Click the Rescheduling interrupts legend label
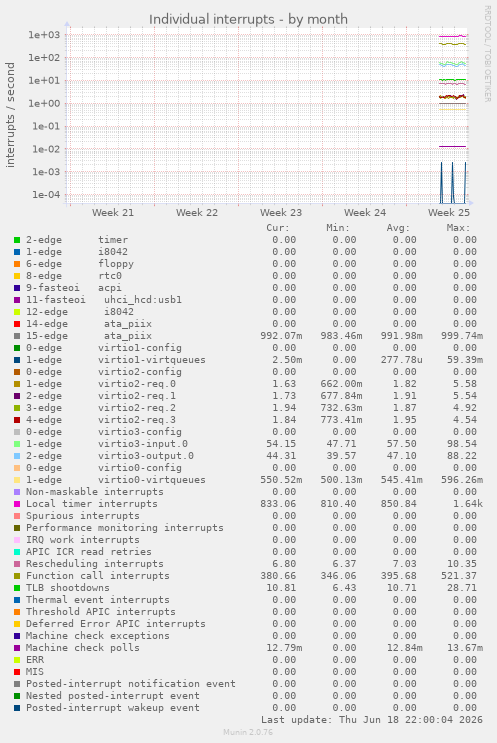 (94, 564)
